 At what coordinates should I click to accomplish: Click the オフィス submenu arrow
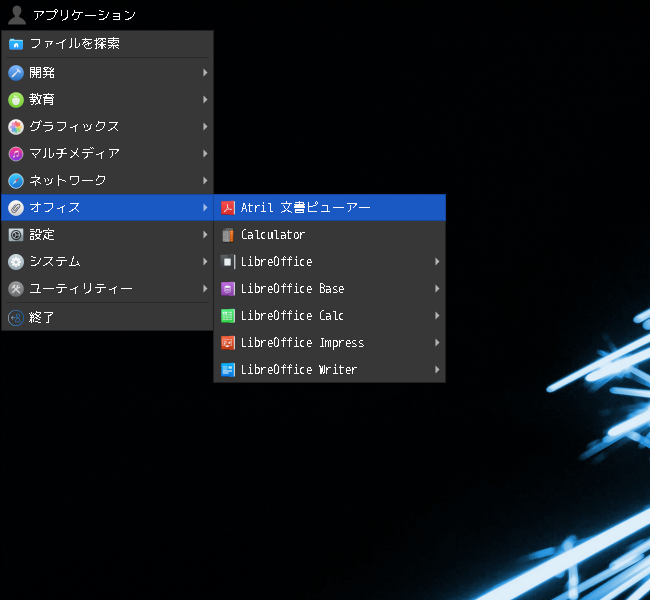click(x=205, y=207)
